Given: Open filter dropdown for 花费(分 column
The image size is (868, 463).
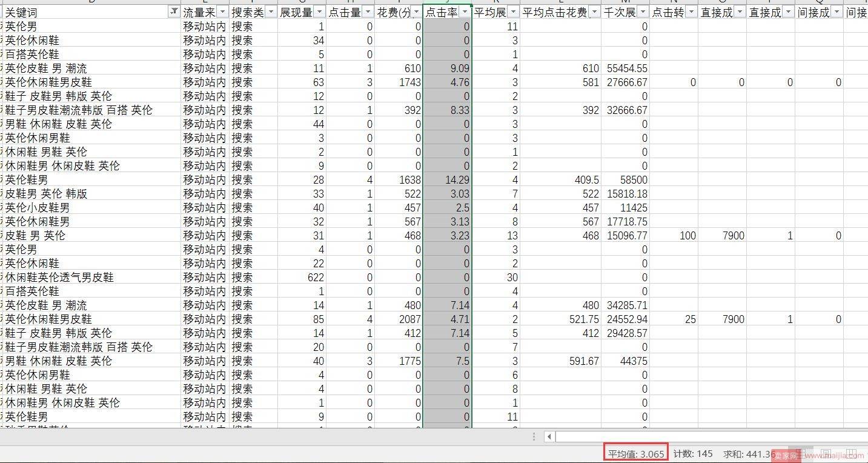Looking at the screenshot, I should click(416, 12).
